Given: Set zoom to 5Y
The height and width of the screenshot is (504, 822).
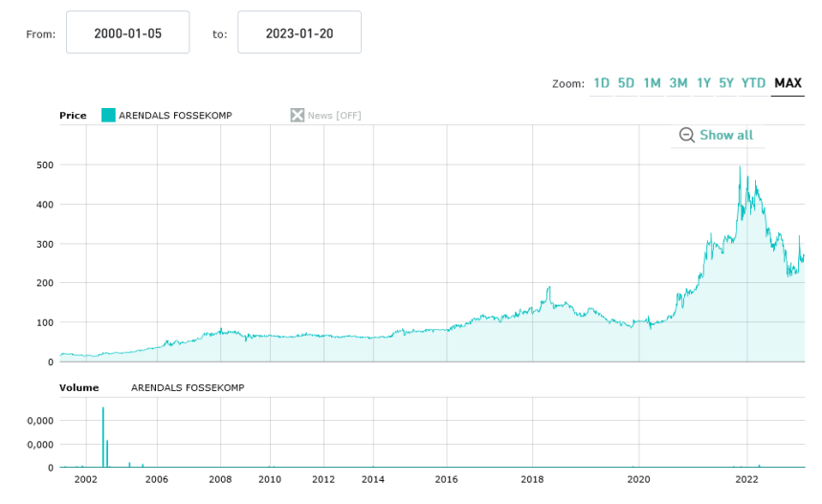Looking at the screenshot, I should click(x=727, y=83).
